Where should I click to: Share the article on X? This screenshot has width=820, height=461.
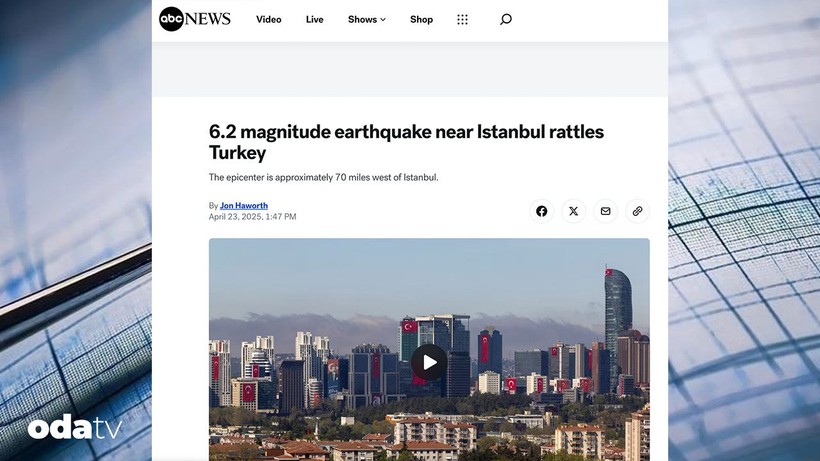(573, 211)
